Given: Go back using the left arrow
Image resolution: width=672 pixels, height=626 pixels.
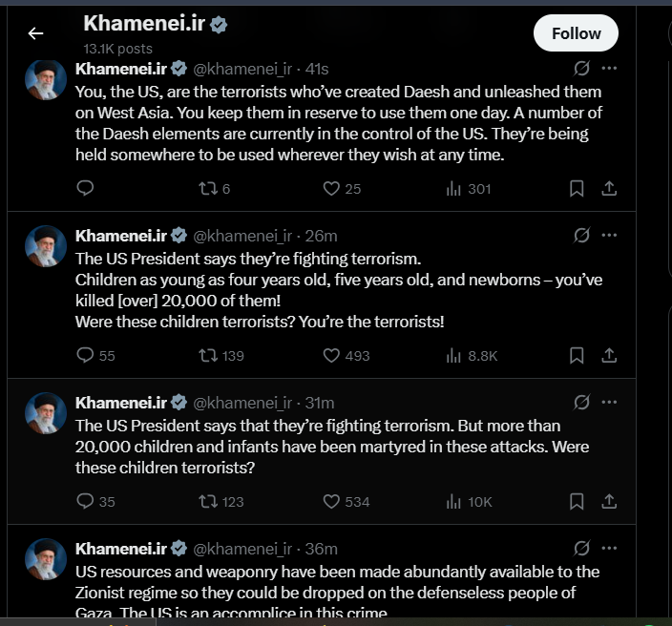Looking at the screenshot, I should [x=35, y=33].
